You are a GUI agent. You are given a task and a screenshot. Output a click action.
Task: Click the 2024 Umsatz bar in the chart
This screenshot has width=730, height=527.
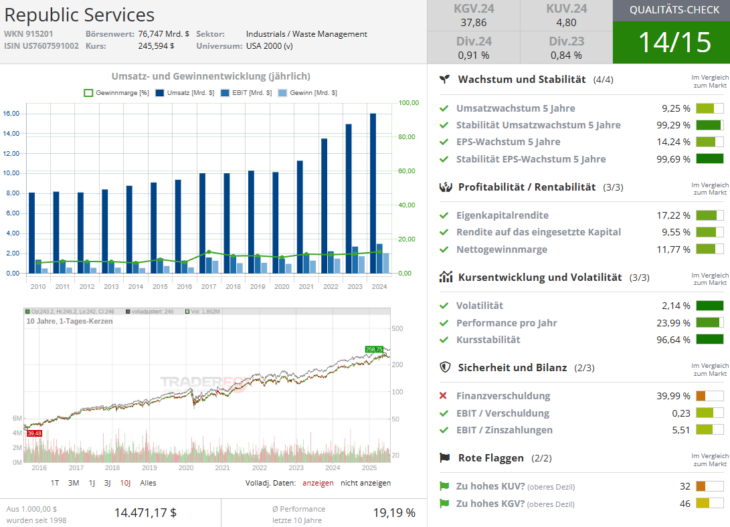[373, 193]
